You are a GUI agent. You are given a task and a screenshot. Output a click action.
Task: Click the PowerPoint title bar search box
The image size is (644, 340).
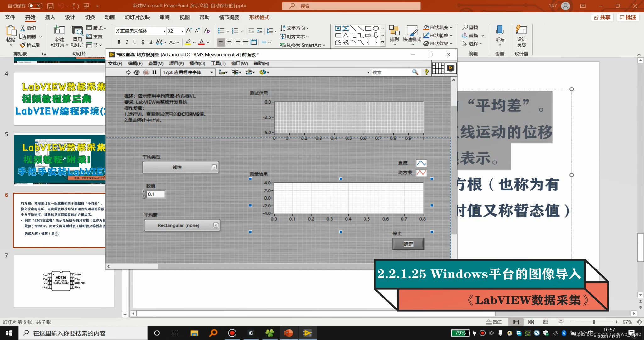tap(351, 6)
